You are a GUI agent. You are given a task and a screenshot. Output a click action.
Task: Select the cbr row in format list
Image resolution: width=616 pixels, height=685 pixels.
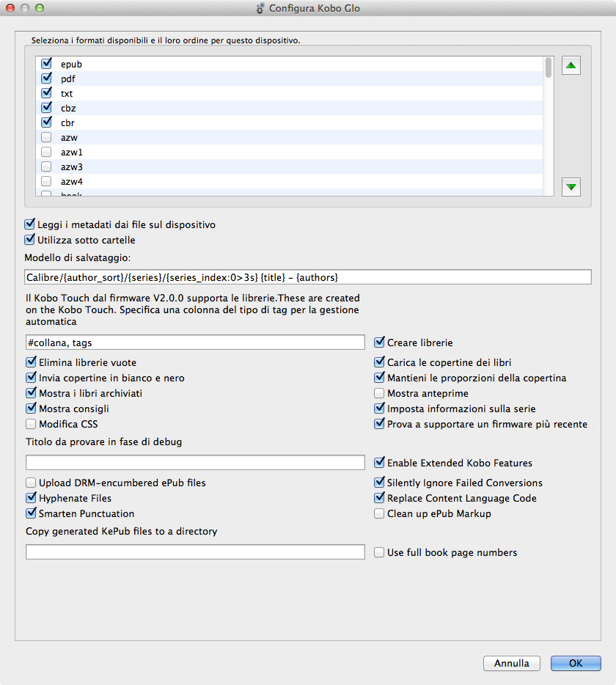[289, 122]
